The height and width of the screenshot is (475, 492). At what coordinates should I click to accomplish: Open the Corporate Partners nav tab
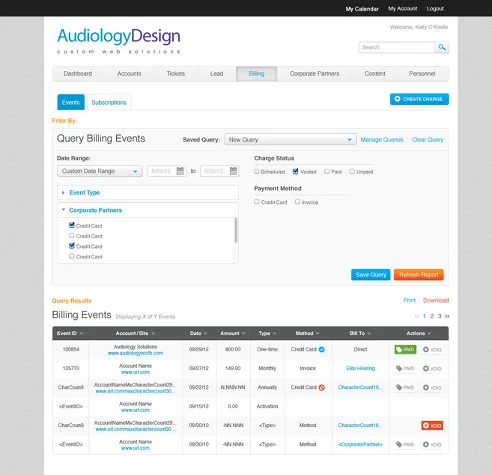(314, 74)
